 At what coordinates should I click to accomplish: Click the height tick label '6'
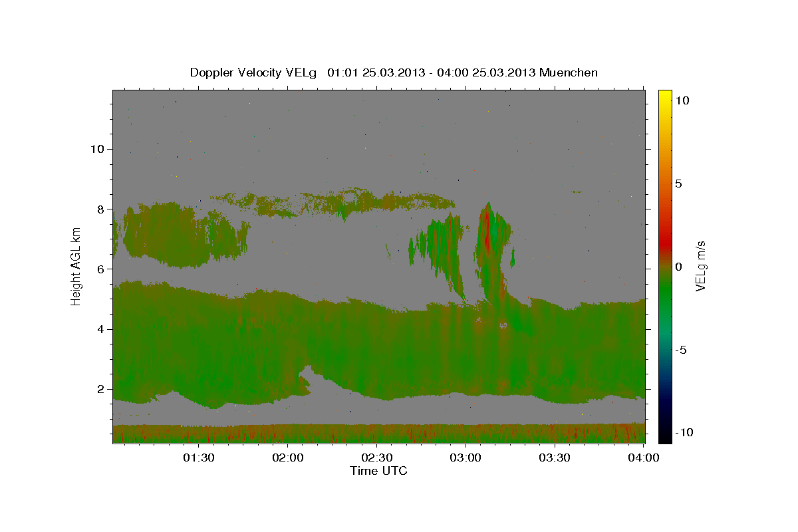tap(100, 269)
